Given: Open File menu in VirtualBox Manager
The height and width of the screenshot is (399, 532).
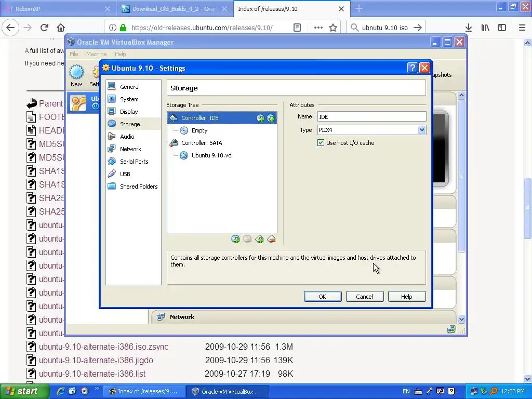Looking at the screenshot, I should tap(74, 54).
